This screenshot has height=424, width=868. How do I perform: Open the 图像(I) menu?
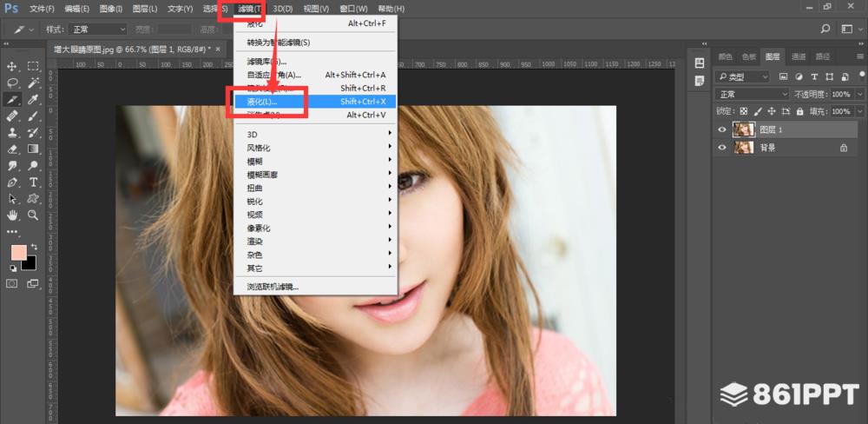coord(111,9)
